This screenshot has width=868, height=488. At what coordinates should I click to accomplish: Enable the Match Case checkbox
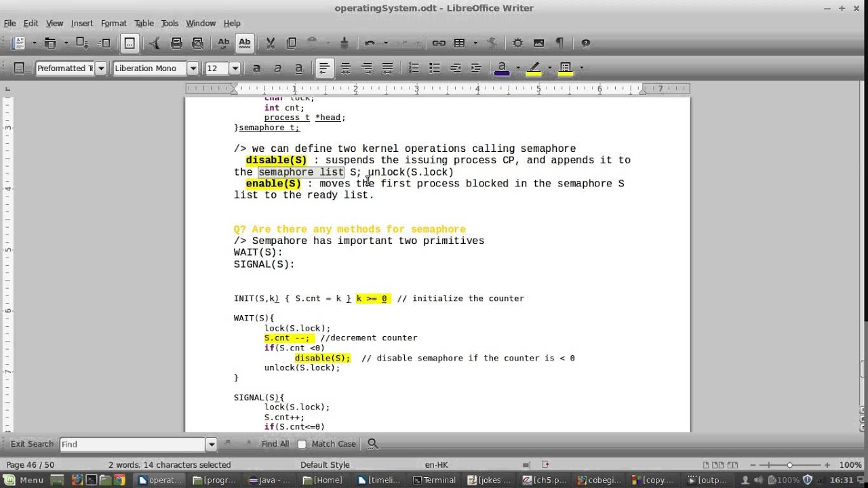click(x=302, y=444)
